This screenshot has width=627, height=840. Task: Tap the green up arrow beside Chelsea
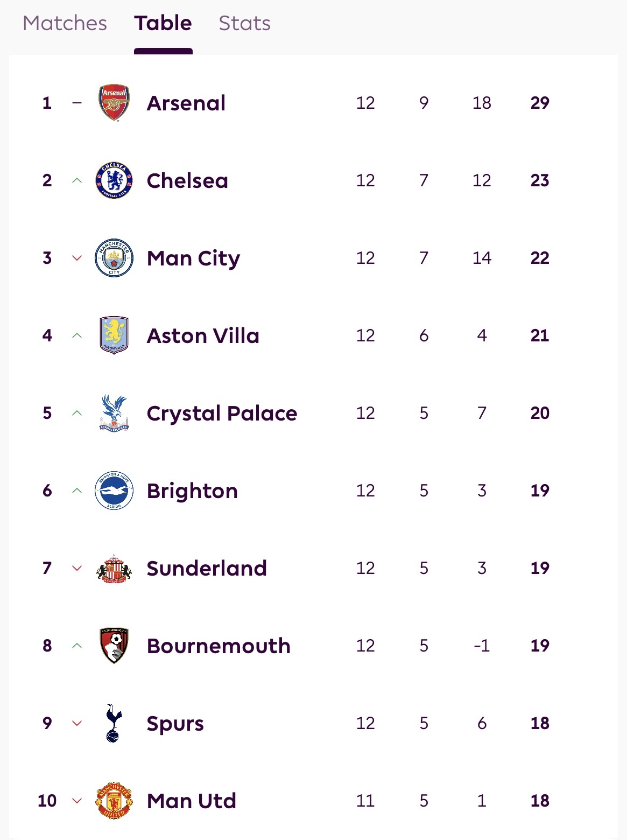77,180
